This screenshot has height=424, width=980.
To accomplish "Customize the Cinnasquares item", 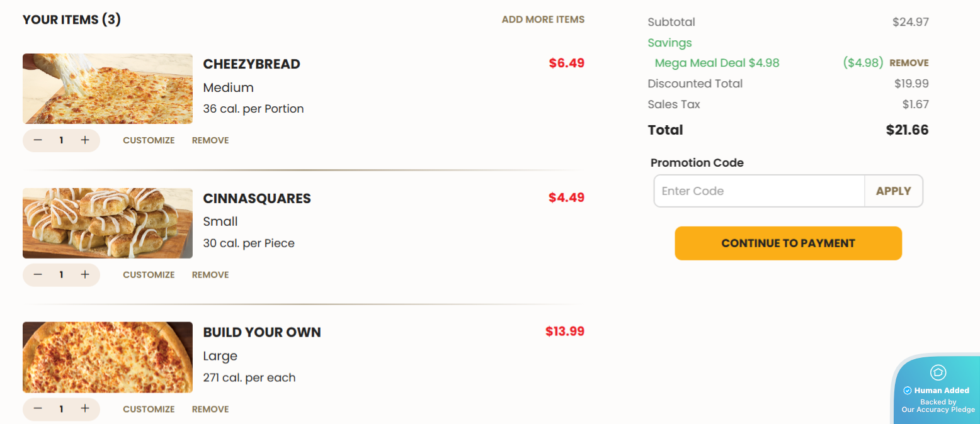I will pos(149,275).
